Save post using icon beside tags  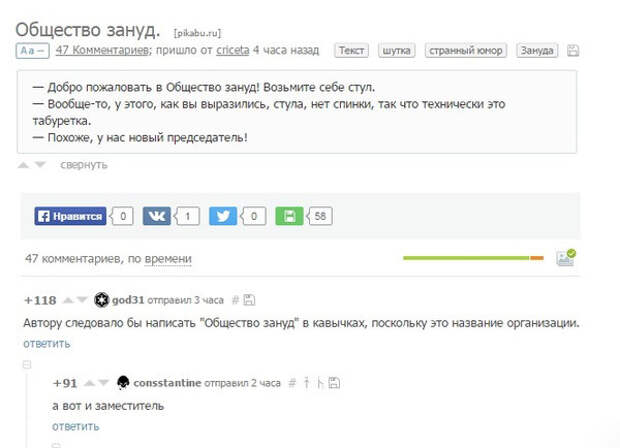573,51
